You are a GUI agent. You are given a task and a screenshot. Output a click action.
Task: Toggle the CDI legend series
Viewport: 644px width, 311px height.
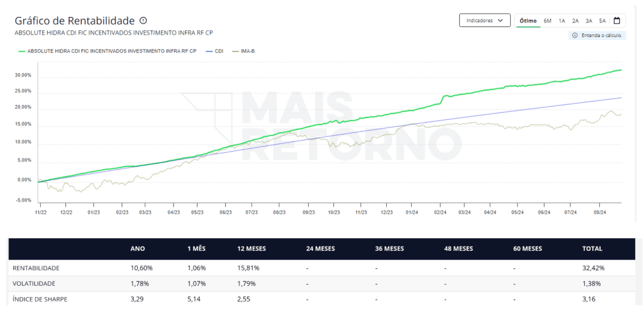214,51
